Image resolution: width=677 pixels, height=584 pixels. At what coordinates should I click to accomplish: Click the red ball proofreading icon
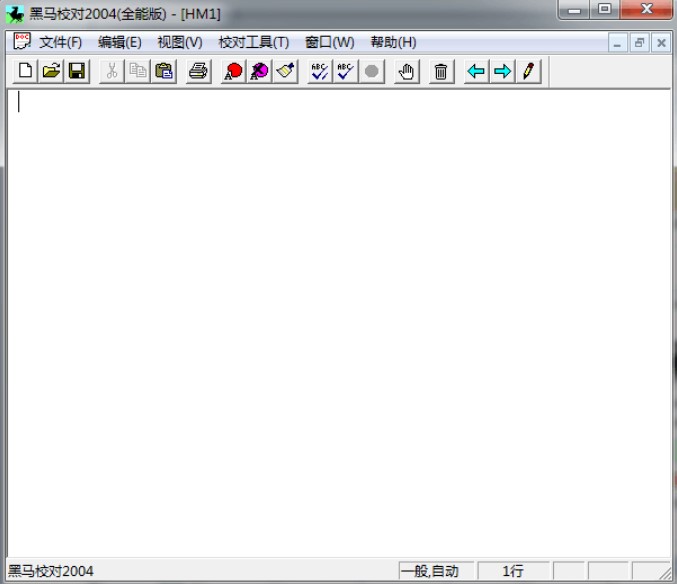pos(233,71)
